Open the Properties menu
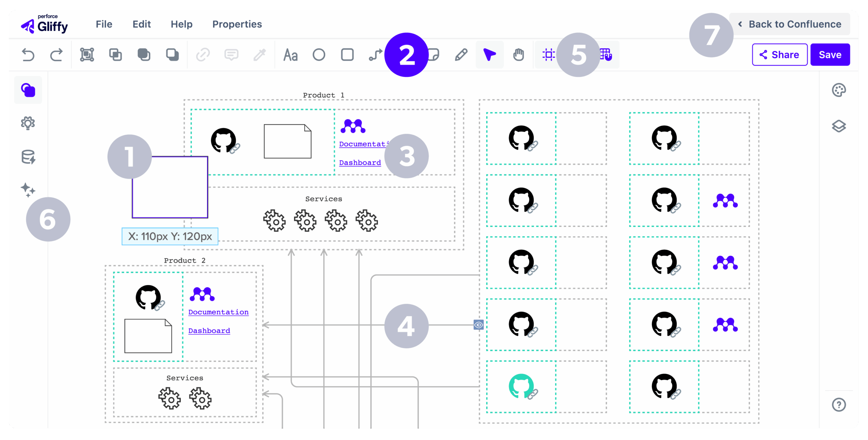The image size is (868, 440). click(237, 24)
